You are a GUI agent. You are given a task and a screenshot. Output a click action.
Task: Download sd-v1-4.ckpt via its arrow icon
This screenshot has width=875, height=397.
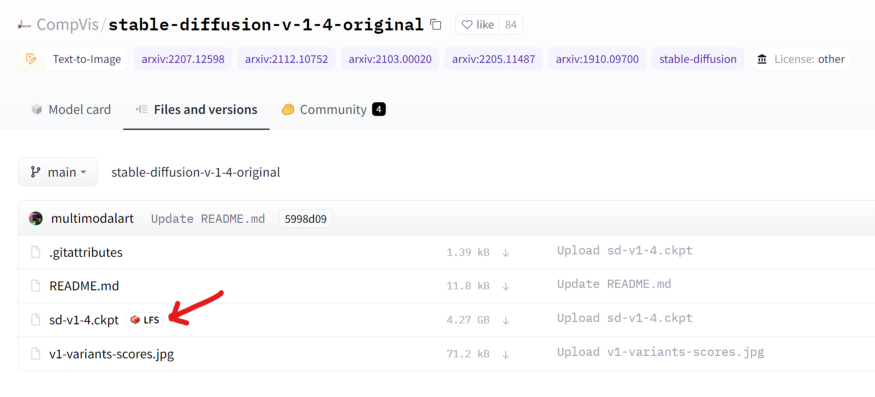[x=506, y=320]
